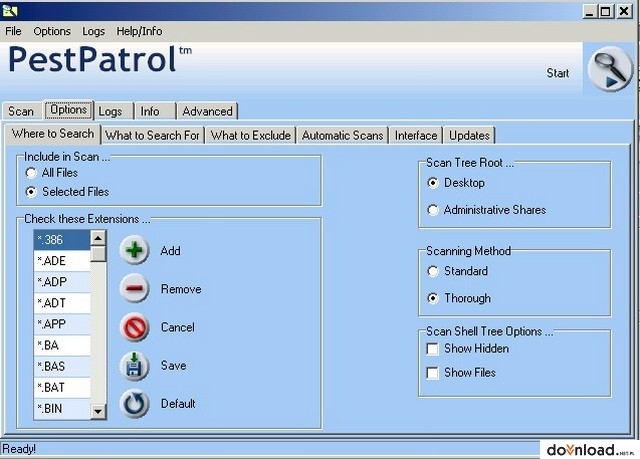Click the red Cancel prohibition icon
The width and height of the screenshot is (640, 459).
coord(134,327)
